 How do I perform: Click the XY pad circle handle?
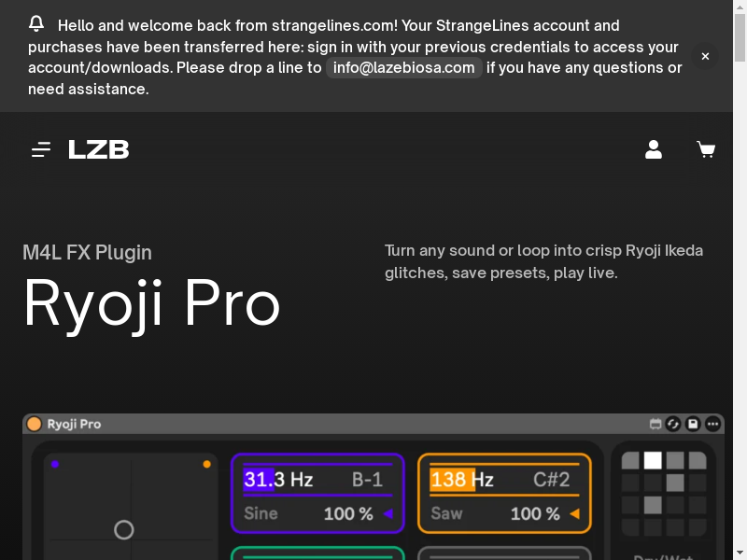click(123, 530)
